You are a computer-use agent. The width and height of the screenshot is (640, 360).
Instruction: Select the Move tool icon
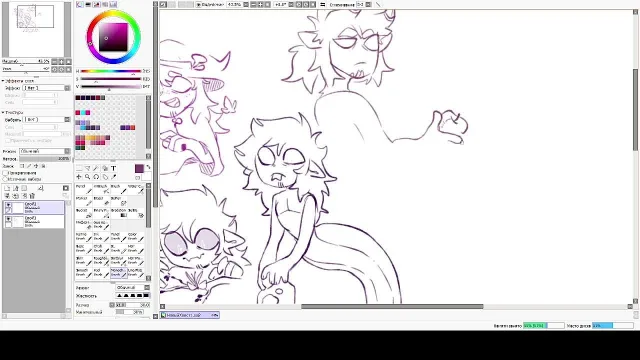point(79,177)
